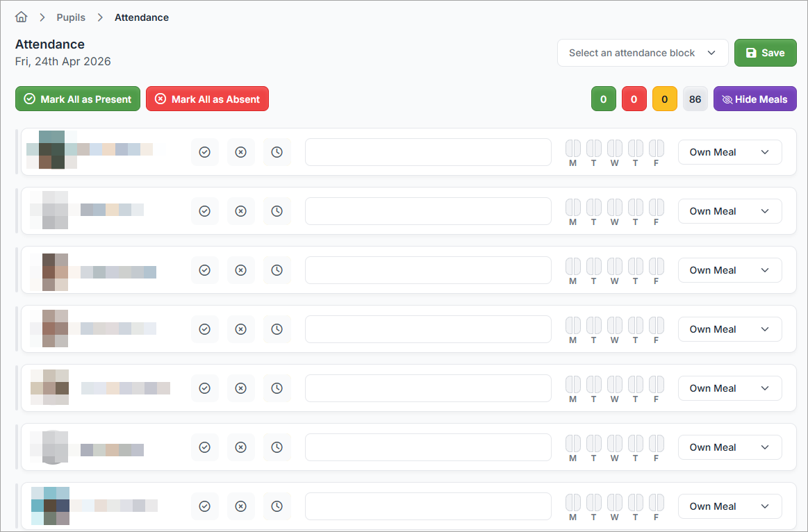Click the home icon in breadcrumb
Image resolution: width=808 pixels, height=532 pixels.
coord(22,17)
